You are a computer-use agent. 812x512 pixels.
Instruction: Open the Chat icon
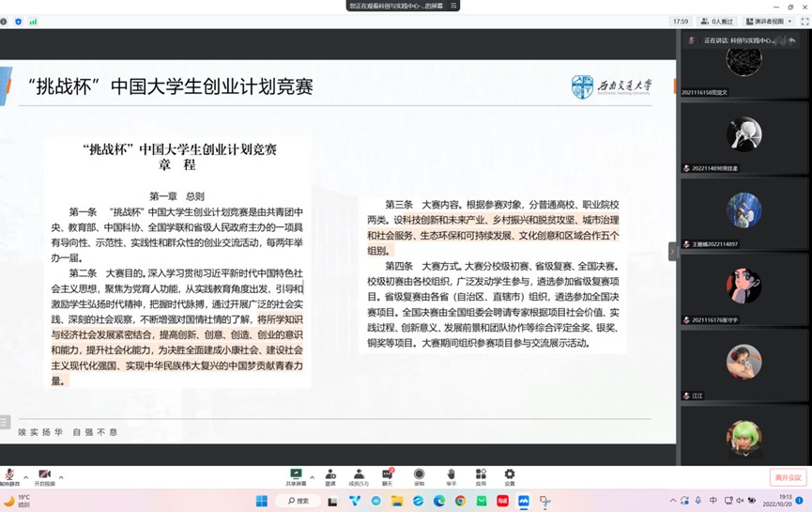pyautogui.click(x=387, y=476)
